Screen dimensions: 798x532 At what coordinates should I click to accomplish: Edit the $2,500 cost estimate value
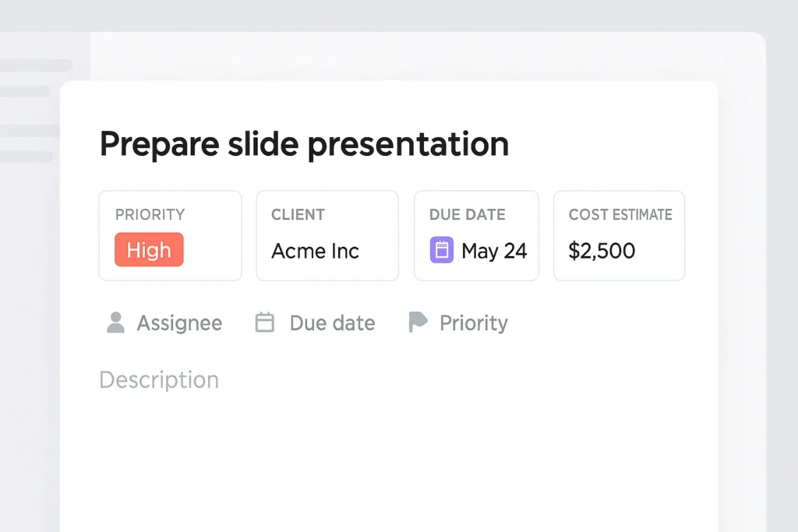click(602, 251)
